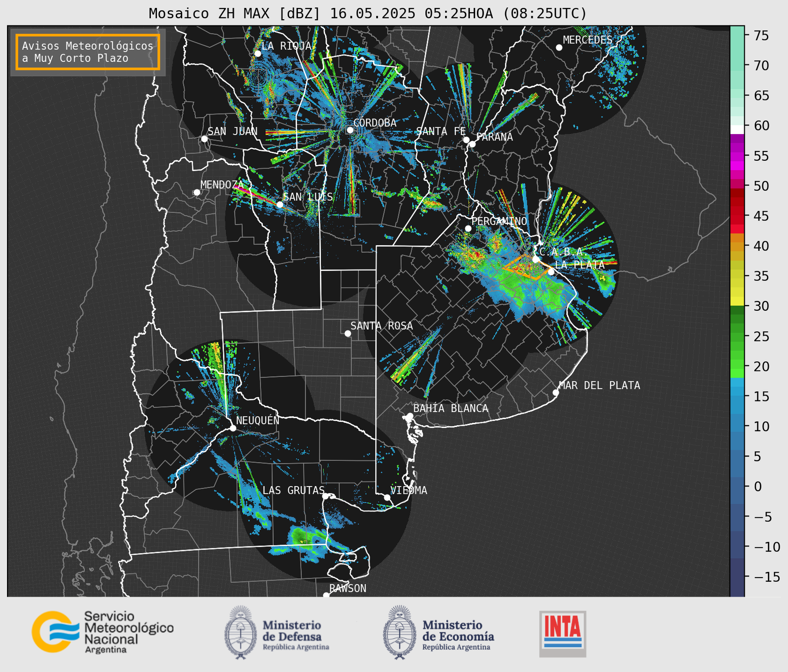Click the SANTA ROSA city marker dot
Viewport: 788px width, 672px height.
click(x=348, y=334)
